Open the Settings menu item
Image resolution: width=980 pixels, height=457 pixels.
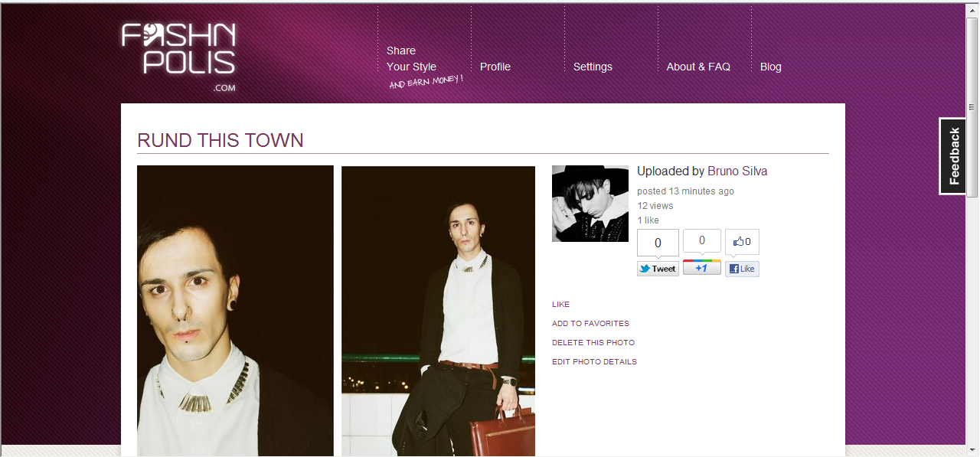pos(593,67)
